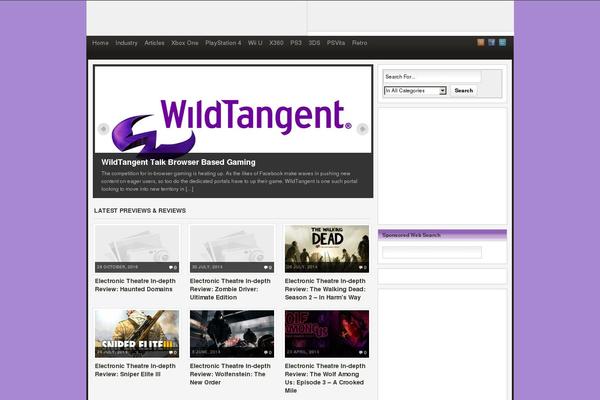The image size is (600, 400).
Task: Open The Wolf Among Us Episode 3 link
Action: coord(325,378)
